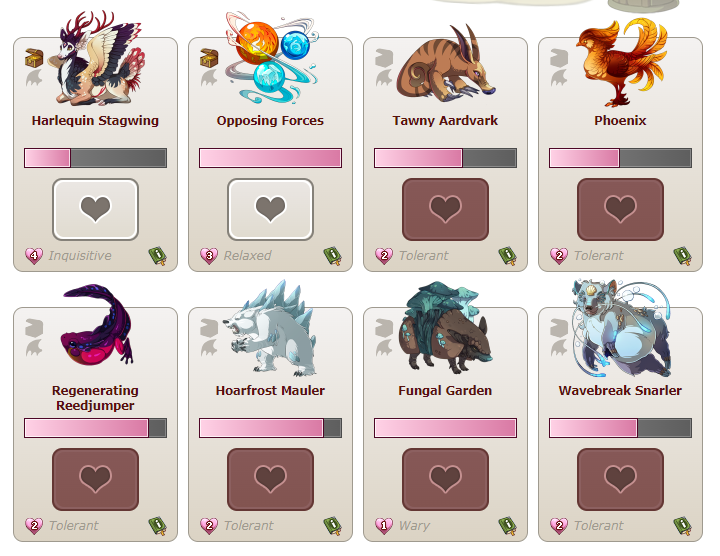The width and height of the screenshot is (720, 556).
Task: Click Harlequin Stagwing's green info book icon
Action: [x=158, y=256]
